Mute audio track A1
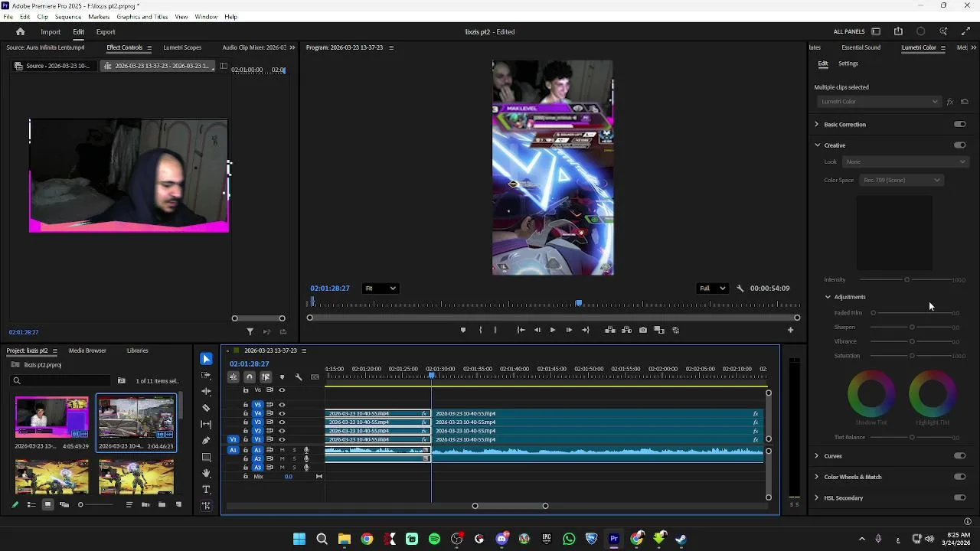Viewport: 980px width, 551px height. coord(283,450)
